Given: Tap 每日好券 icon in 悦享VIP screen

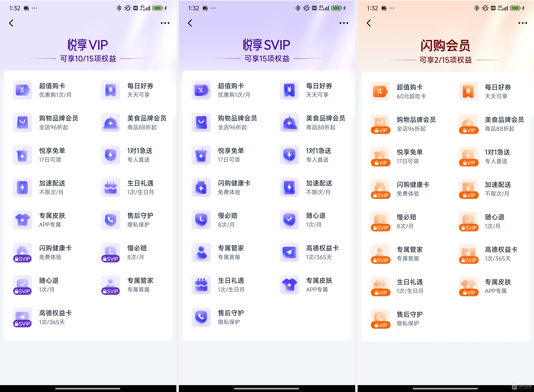Looking at the screenshot, I should [x=111, y=90].
